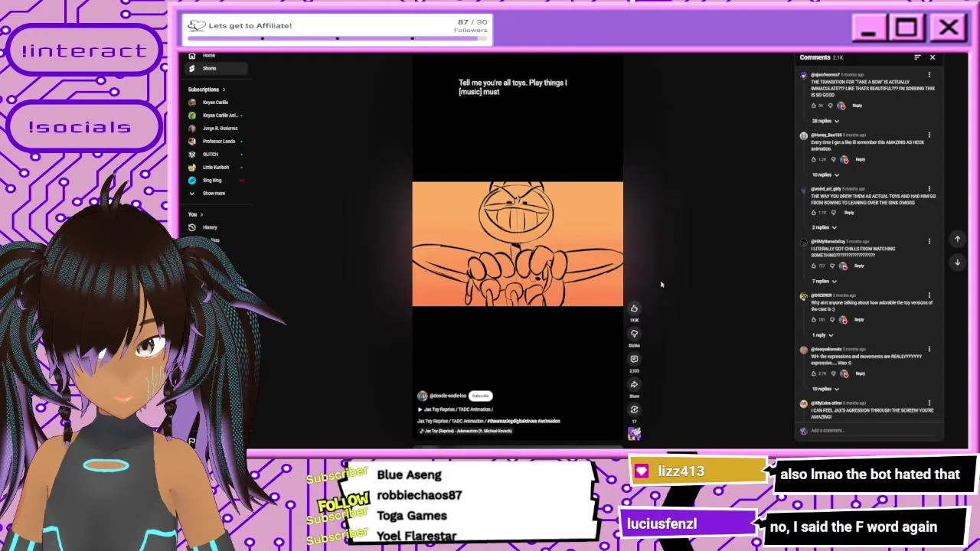Image resolution: width=980 pixels, height=551 pixels.
Task: Click the Short's animation video frame
Action: [518, 243]
